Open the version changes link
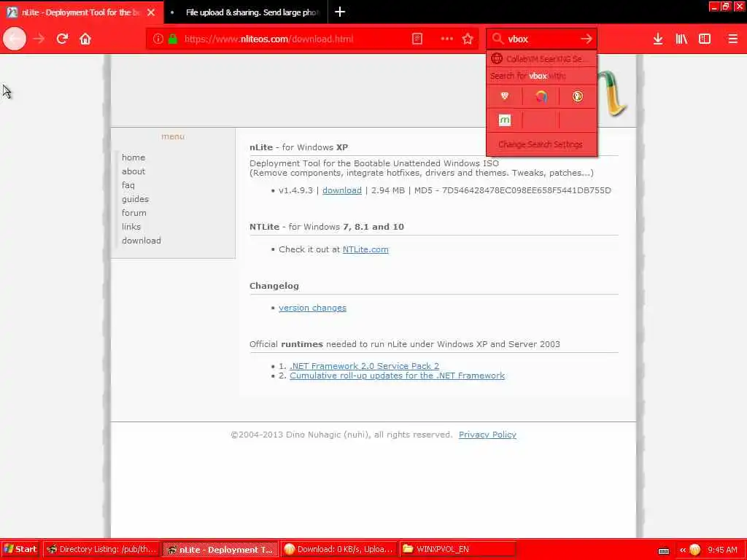Screen dimensions: 747x560 312,308
